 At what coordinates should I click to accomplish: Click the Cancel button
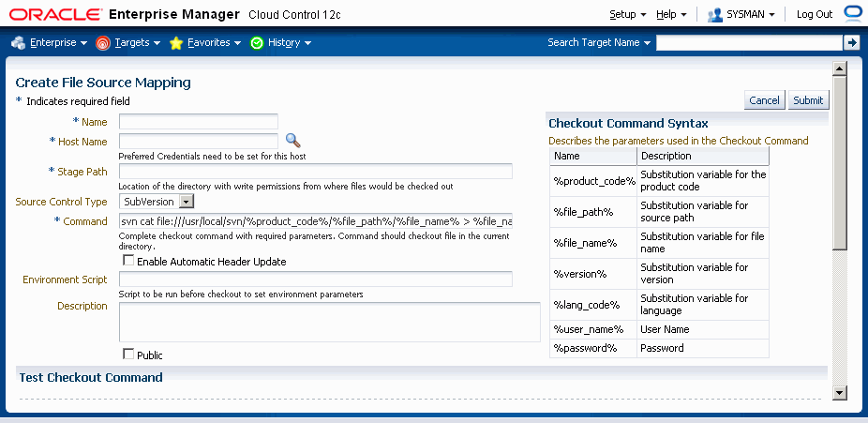click(764, 100)
